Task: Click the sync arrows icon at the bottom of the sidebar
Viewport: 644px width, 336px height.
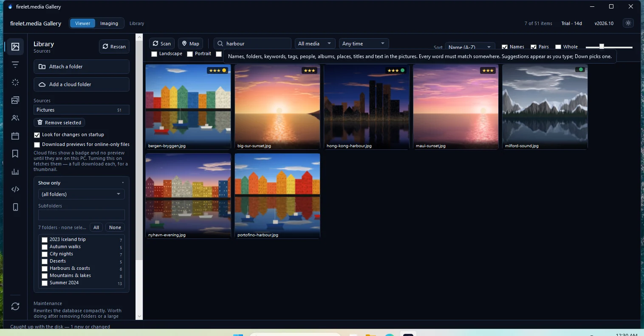Action: (15, 306)
